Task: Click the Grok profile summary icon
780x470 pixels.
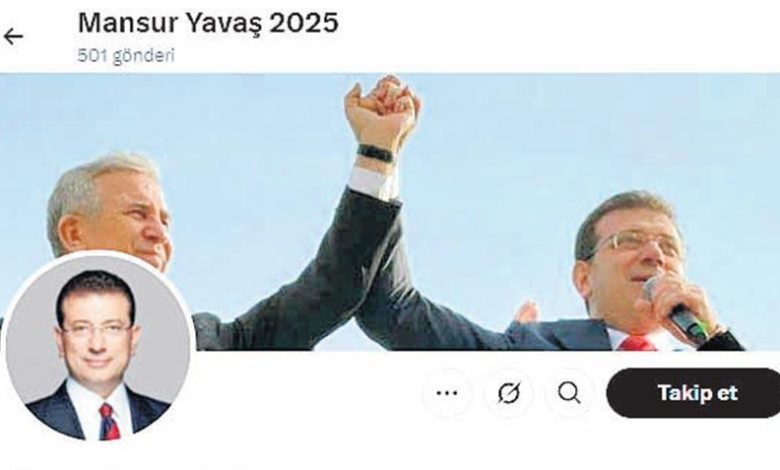Action: [508, 393]
